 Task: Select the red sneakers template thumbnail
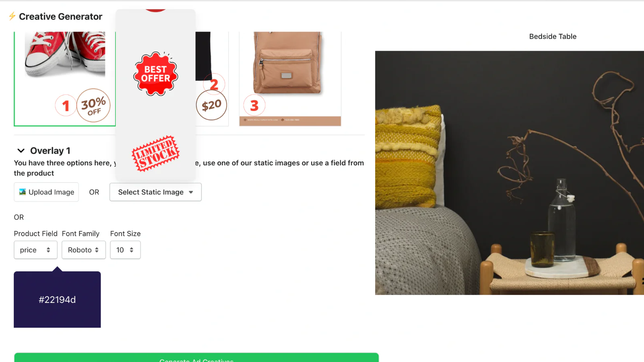[x=65, y=79]
